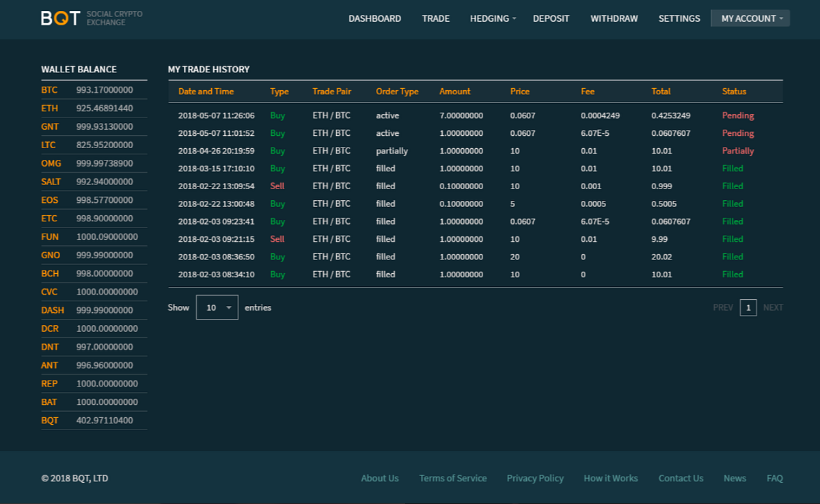Go to the previous page with PREV

click(x=722, y=307)
